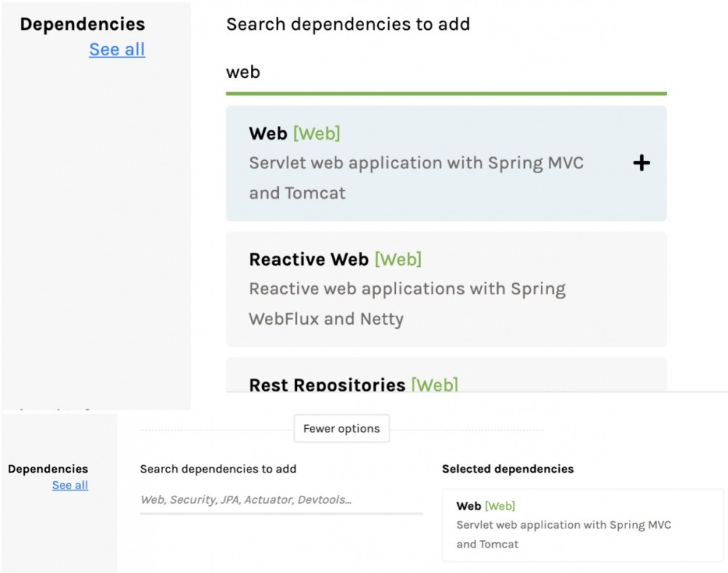
Task: Click the Search dependencies to add field
Action: (280, 500)
